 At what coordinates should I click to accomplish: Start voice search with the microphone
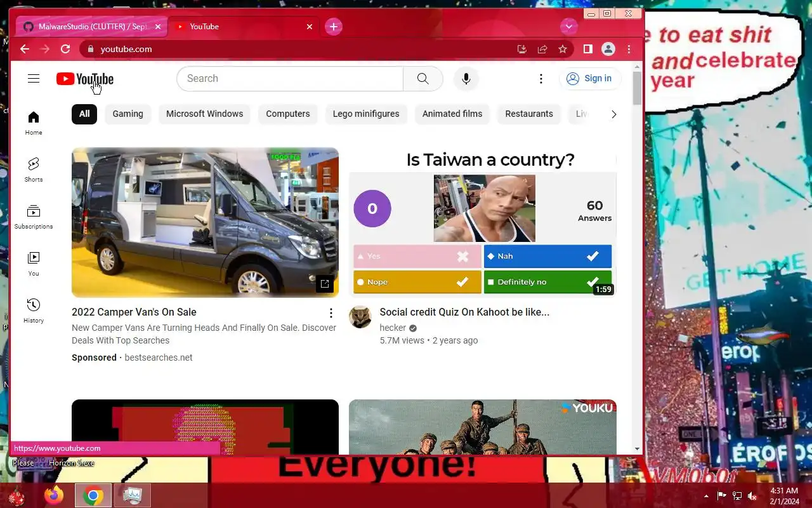[466, 79]
